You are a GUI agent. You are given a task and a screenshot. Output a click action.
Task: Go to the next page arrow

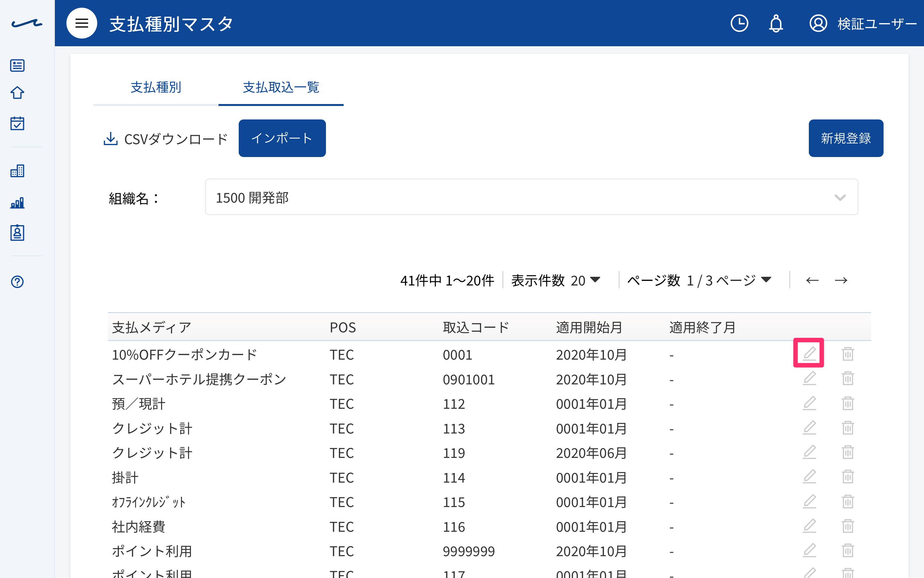click(841, 280)
